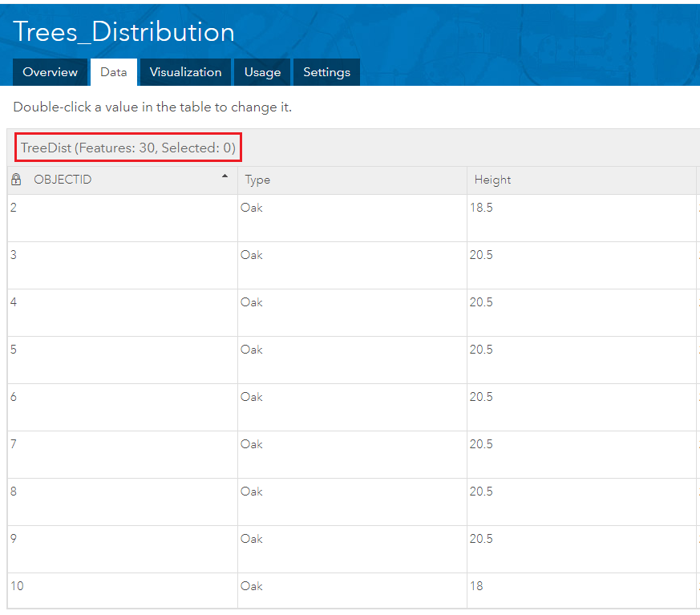Screen dimensions: 700x615
Task: Click the Trees_Distribution page title
Action: click(x=124, y=32)
